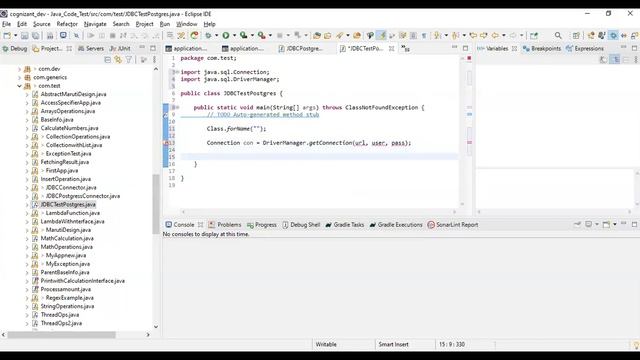Viewport: 640px width, 360px height.
Task: Select InsertOperation.java in tree
Action: pos(66,179)
